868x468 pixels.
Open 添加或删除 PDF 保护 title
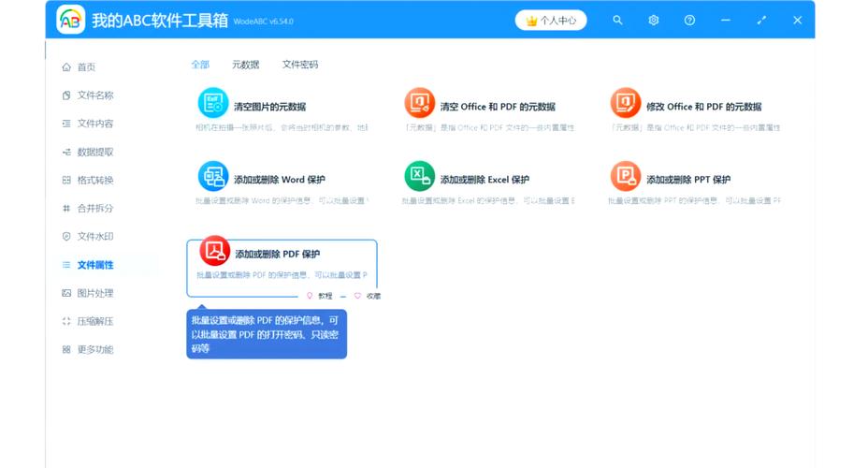pyautogui.click(x=278, y=254)
